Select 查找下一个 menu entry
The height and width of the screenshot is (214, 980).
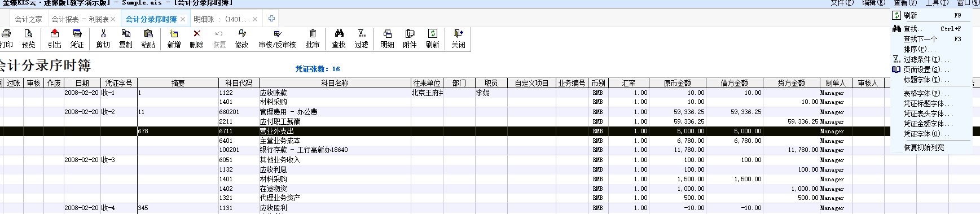931,39
